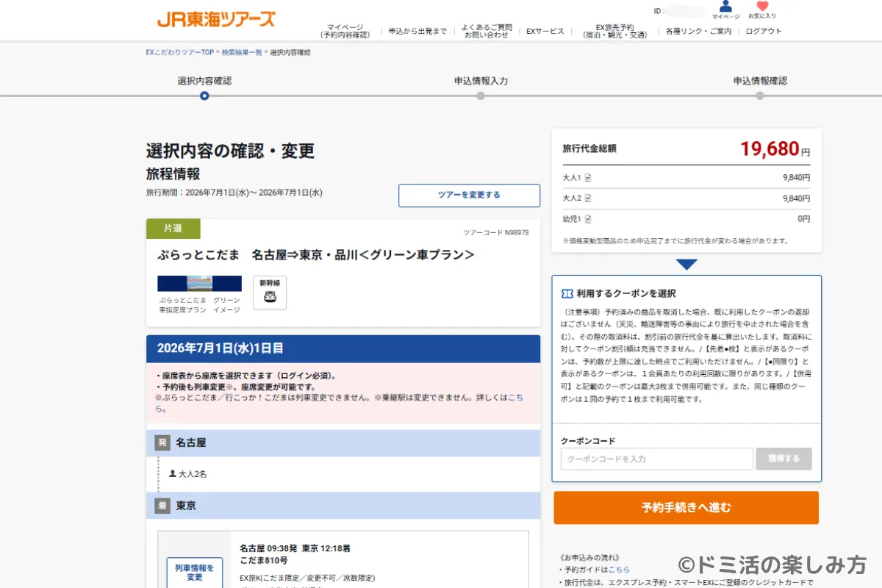Click ツアーを変更する button
882x588 pixels.
[469, 196]
